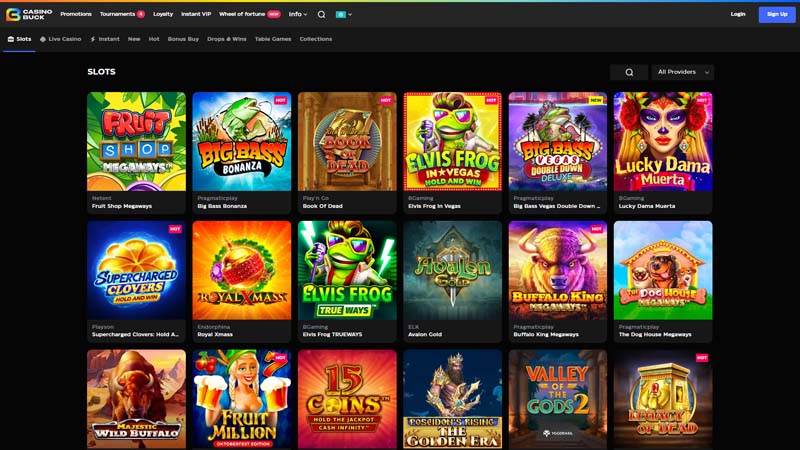Open the Bonus Buy tab
The height and width of the screenshot is (450, 800).
[x=183, y=39]
